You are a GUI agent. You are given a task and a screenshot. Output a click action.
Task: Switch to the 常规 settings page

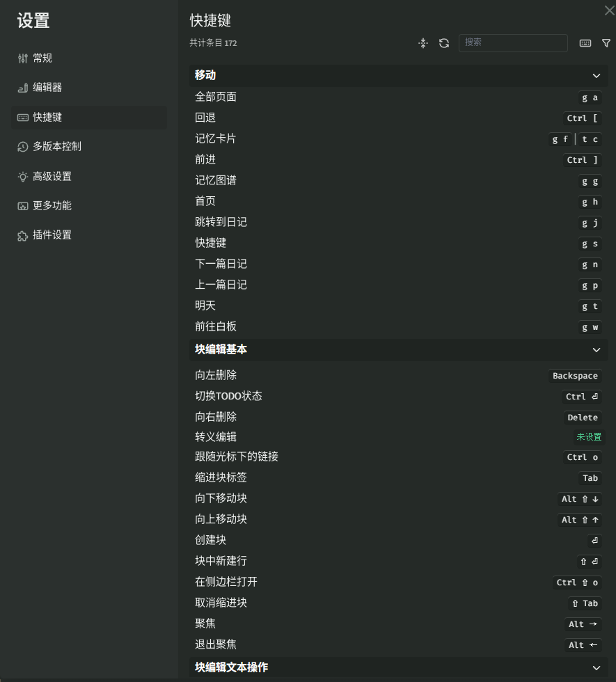click(x=38, y=58)
